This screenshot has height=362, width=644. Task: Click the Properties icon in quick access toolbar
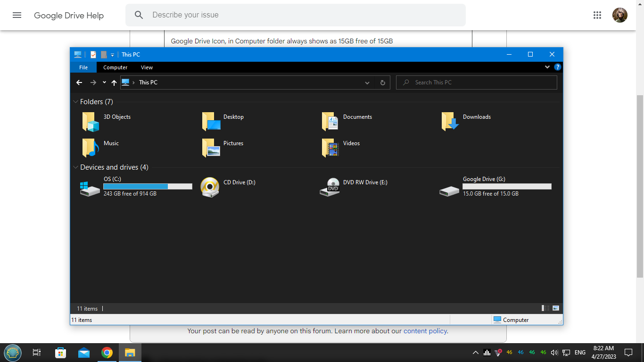click(x=93, y=55)
